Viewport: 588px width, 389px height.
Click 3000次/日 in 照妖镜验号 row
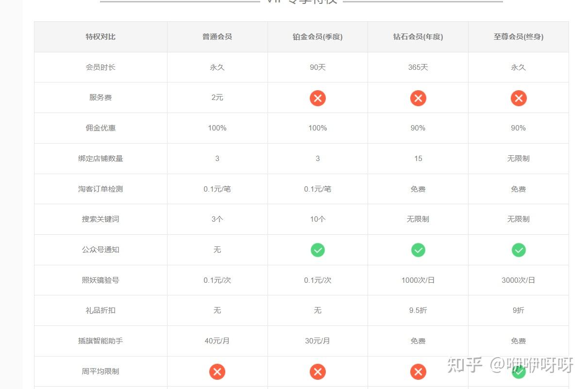[519, 280]
